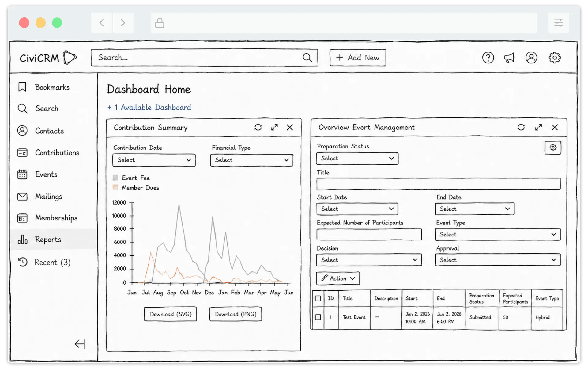Open the settings gear in top bar

(554, 58)
